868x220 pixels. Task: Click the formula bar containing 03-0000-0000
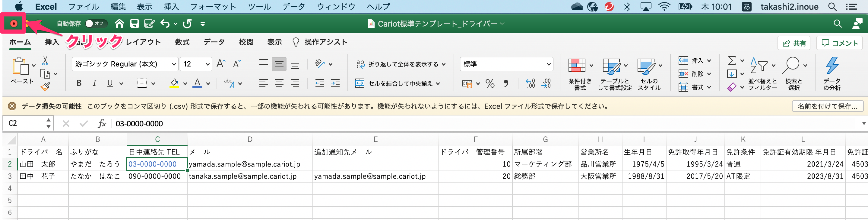pos(485,124)
